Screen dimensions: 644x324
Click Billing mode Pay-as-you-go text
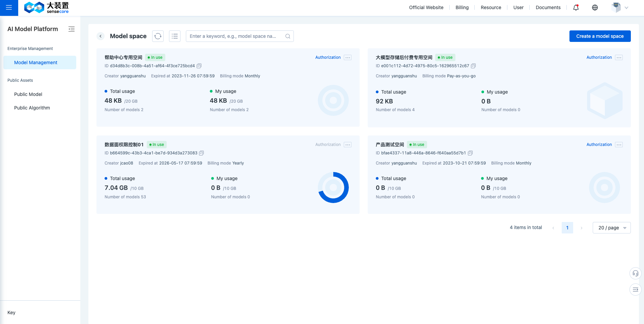click(449, 76)
